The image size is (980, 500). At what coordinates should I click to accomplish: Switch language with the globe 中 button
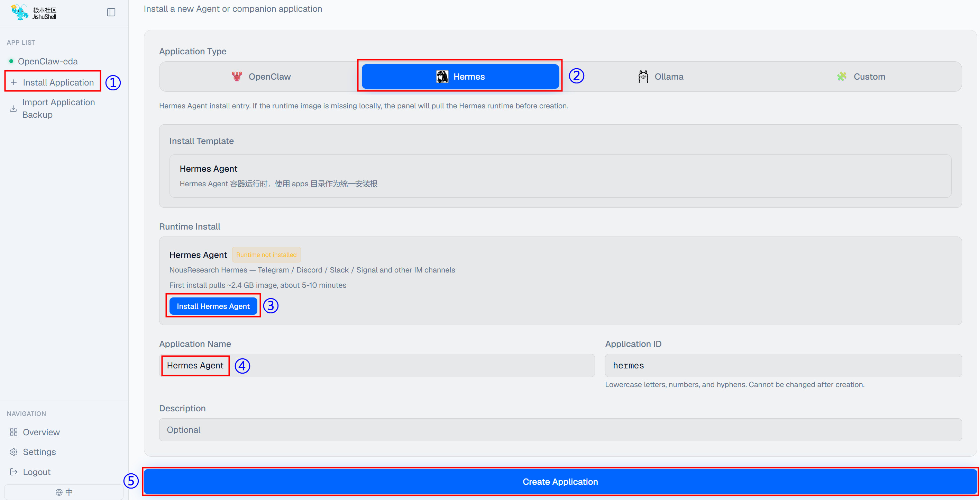tap(64, 492)
